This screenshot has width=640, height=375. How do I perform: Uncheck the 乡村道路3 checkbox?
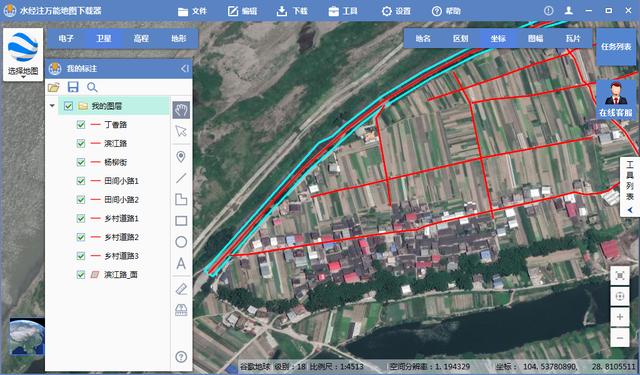point(81,256)
